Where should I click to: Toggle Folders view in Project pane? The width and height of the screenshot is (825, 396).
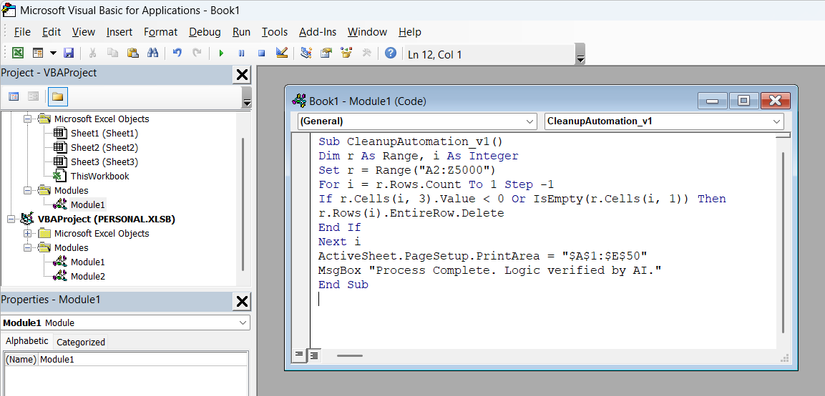[57, 97]
